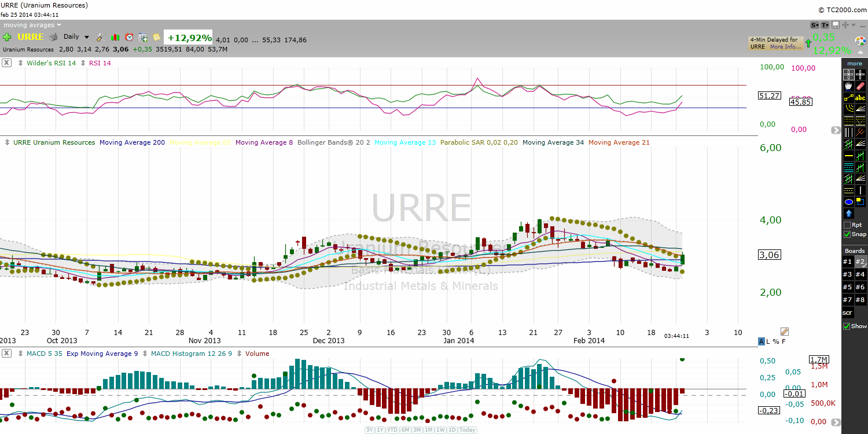Select the 6M time span tab
This screenshot has width=868, height=434.
pyautogui.click(x=405, y=430)
